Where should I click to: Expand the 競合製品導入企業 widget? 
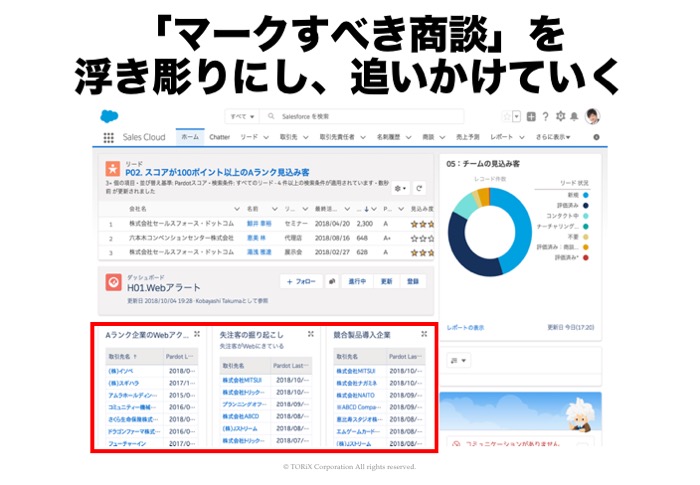pyautogui.click(x=424, y=334)
